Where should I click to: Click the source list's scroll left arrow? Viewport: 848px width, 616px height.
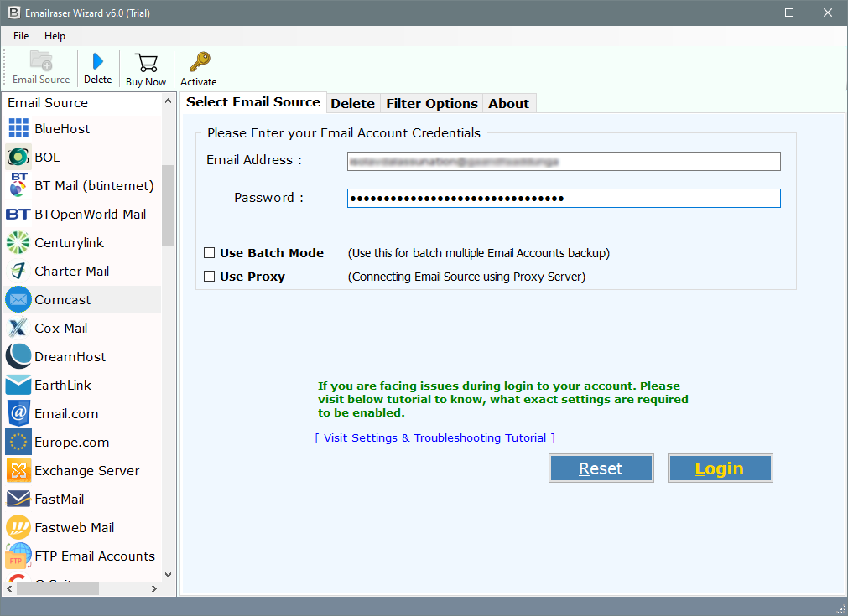pos(9,589)
